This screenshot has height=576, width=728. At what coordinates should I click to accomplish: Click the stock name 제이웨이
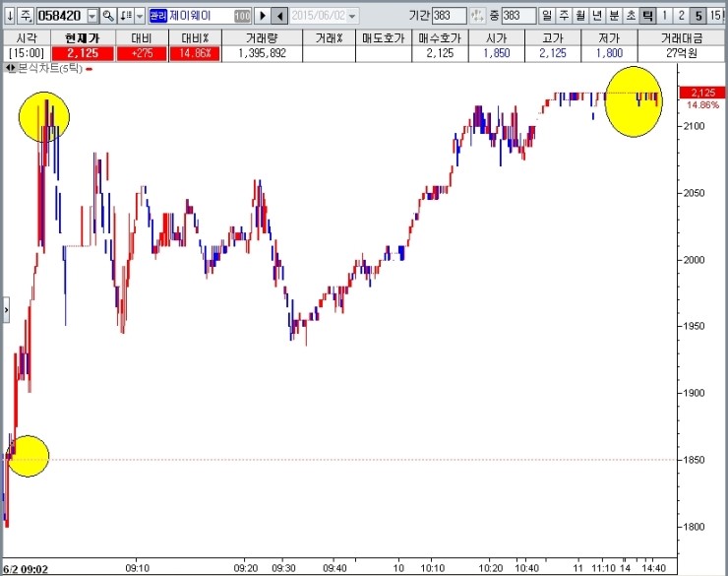point(190,16)
